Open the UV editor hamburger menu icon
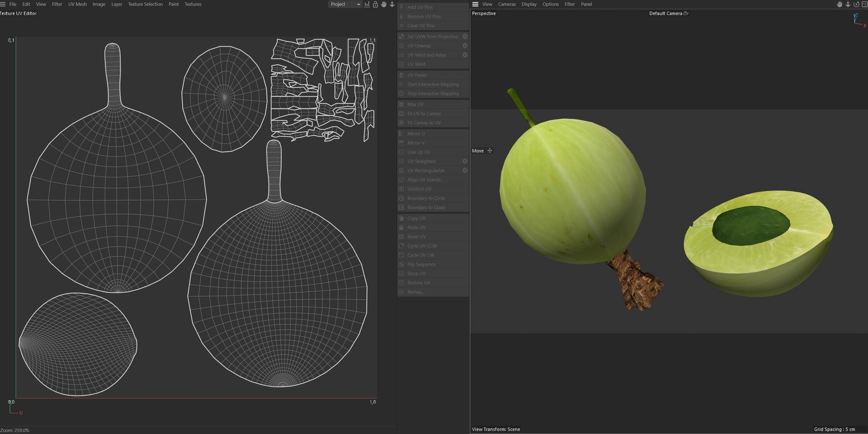Image resolution: width=868 pixels, height=434 pixels. click(x=3, y=4)
